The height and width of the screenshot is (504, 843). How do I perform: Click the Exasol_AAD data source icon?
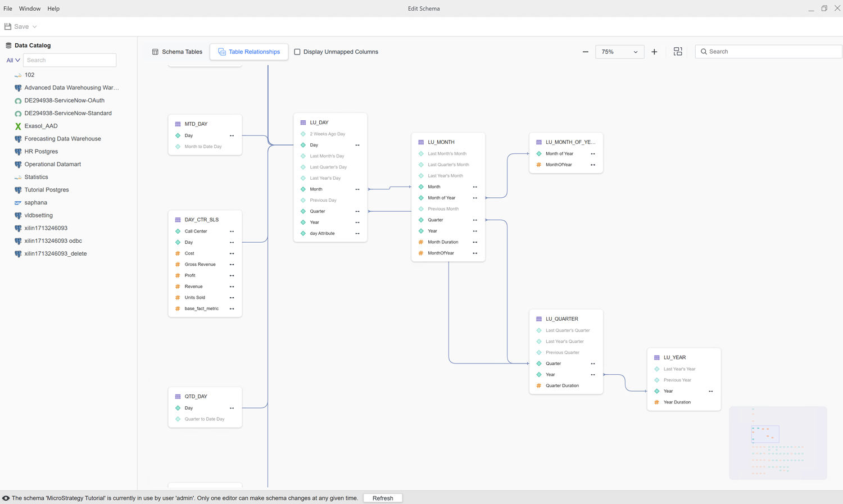(x=18, y=126)
